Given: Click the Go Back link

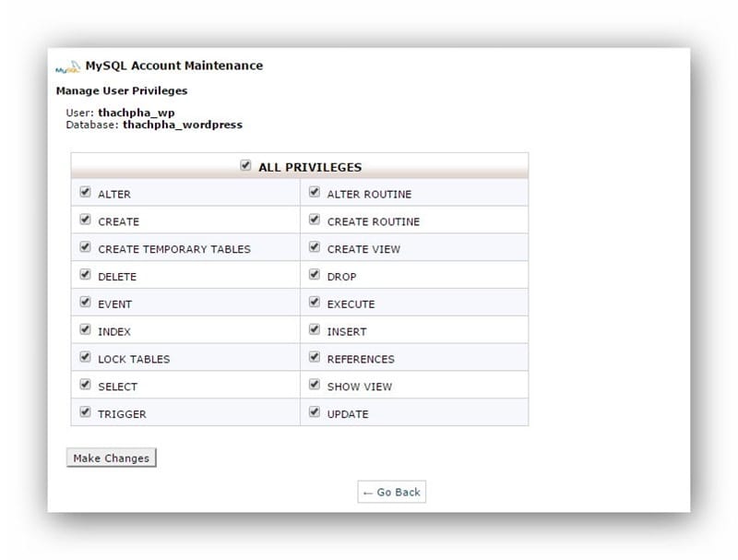Looking at the screenshot, I should point(391,492).
